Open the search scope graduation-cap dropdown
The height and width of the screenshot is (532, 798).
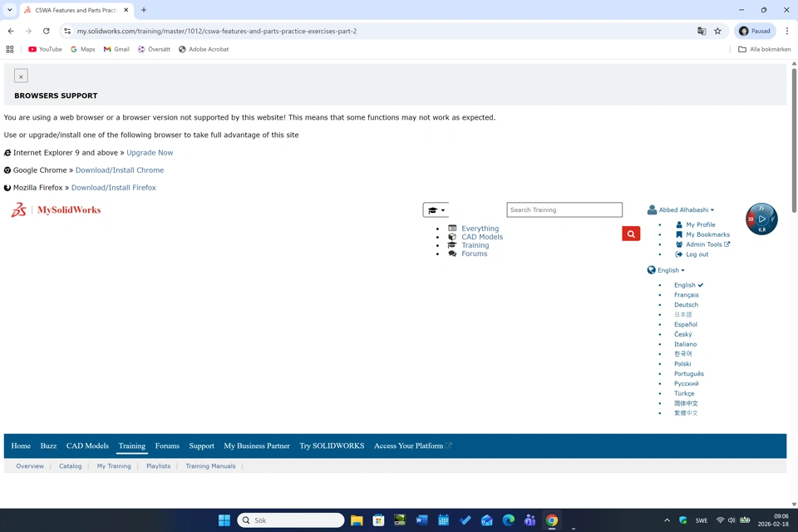[436, 209]
